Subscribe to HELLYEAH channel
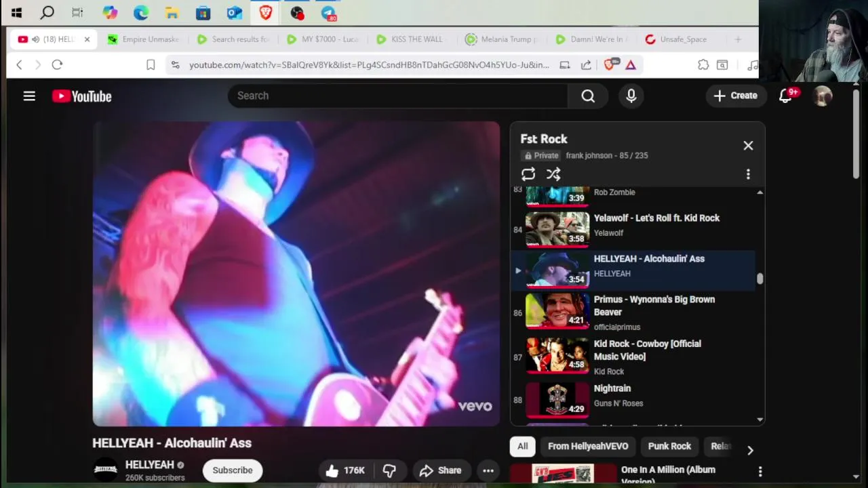This screenshot has height=488, width=868. click(x=233, y=470)
